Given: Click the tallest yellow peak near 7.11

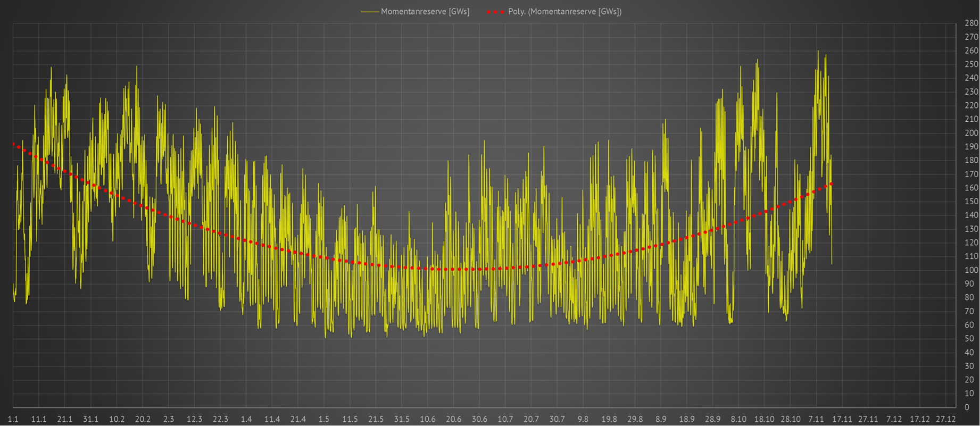Looking at the screenshot, I should coord(818,52).
